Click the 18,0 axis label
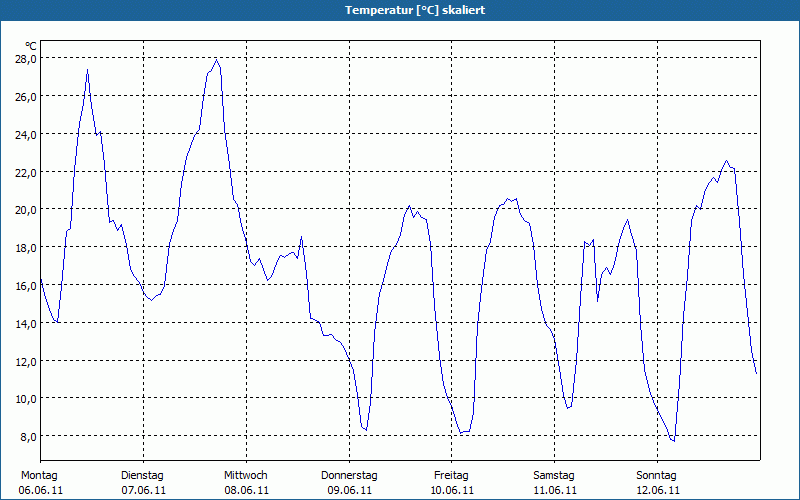 [26, 248]
